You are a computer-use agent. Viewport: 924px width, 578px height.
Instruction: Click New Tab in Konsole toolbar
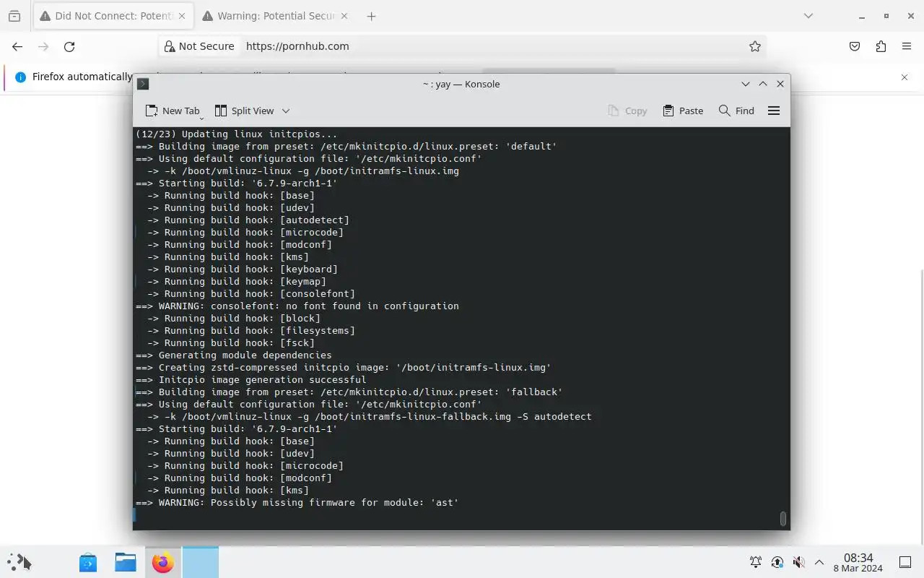172,111
